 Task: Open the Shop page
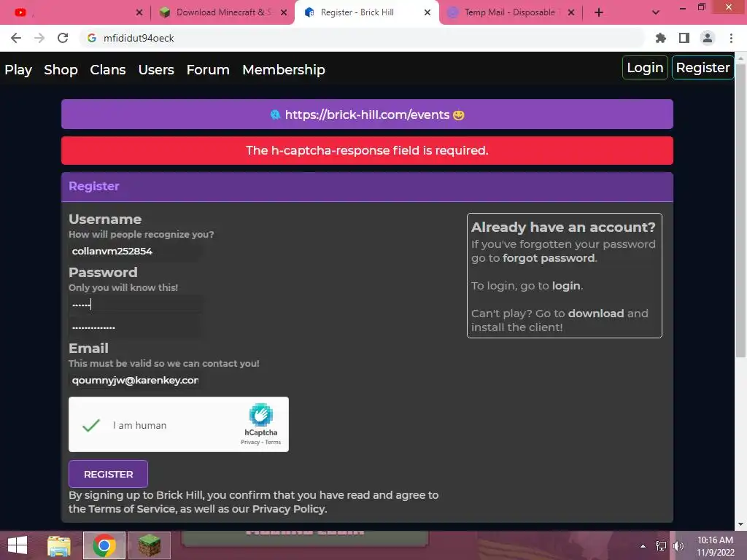pyautogui.click(x=61, y=69)
